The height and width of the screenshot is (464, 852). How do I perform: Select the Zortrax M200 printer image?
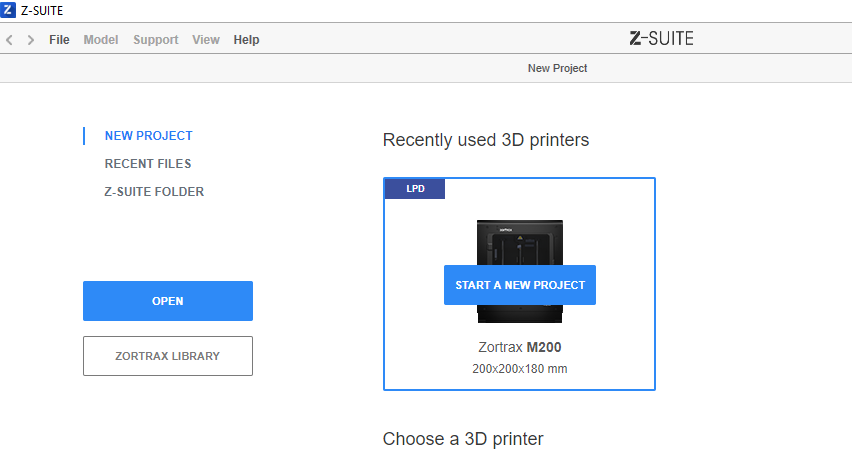pos(520,240)
